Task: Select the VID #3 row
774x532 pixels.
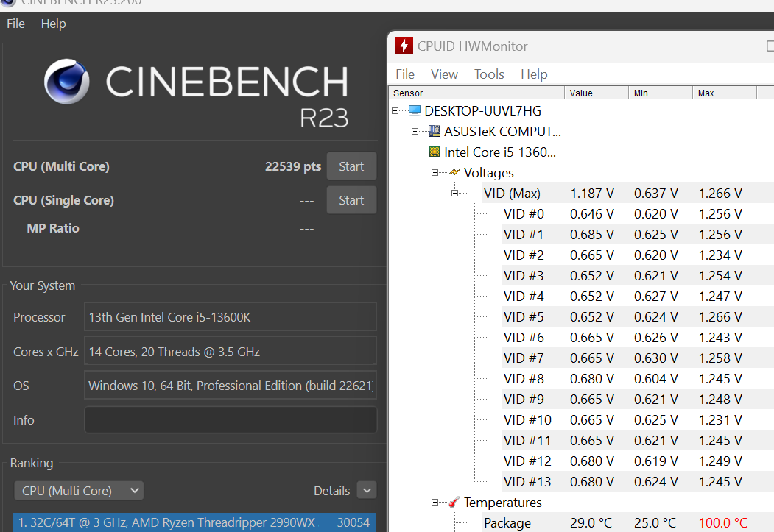Action: point(638,276)
